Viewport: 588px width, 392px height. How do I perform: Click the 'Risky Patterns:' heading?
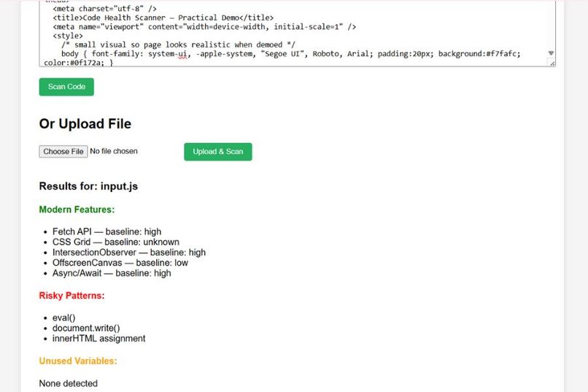pyautogui.click(x=71, y=296)
